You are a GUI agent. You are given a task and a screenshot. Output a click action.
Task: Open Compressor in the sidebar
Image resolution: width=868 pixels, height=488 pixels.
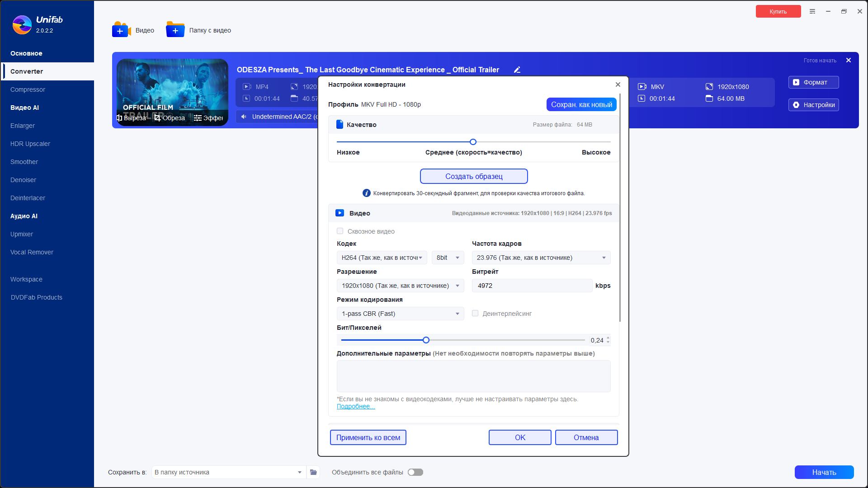coord(28,89)
